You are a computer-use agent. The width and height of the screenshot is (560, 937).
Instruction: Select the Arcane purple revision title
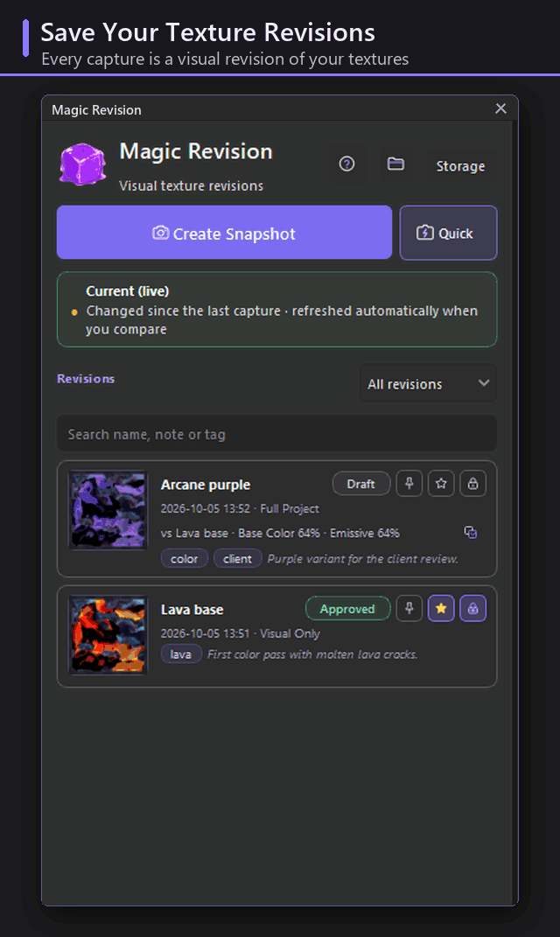coord(206,485)
